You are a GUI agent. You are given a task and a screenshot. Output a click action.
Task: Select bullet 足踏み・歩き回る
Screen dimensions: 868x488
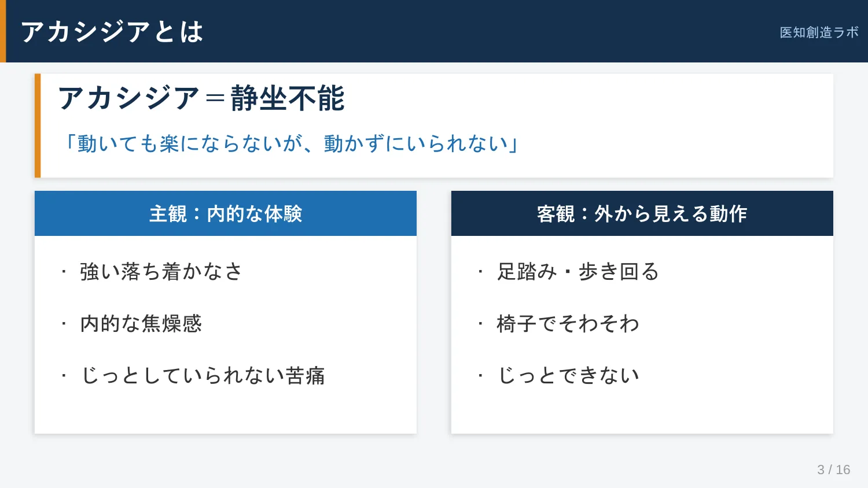tap(578, 271)
